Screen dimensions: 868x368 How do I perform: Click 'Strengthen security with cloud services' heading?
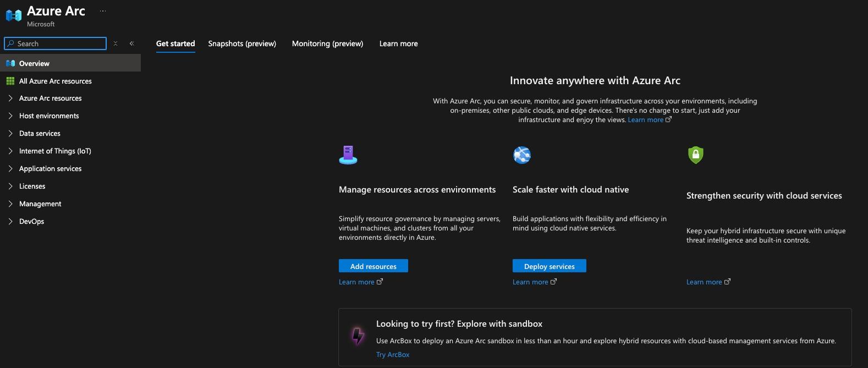point(764,196)
